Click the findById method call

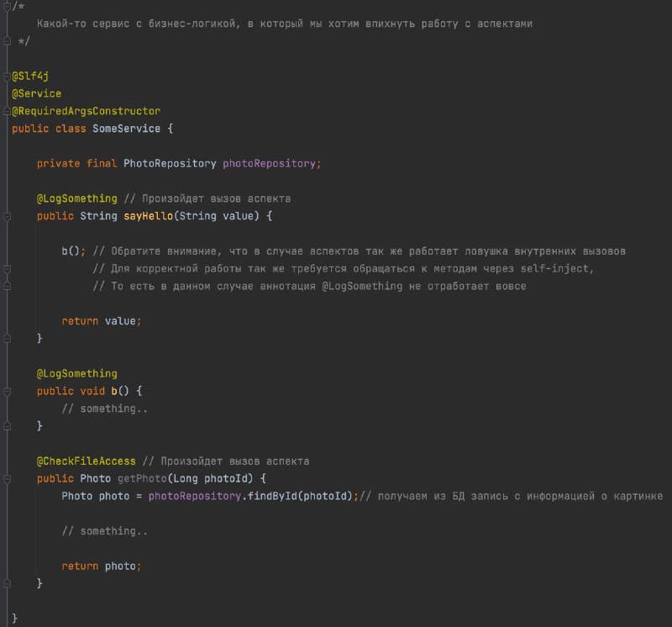pos(272,496)
